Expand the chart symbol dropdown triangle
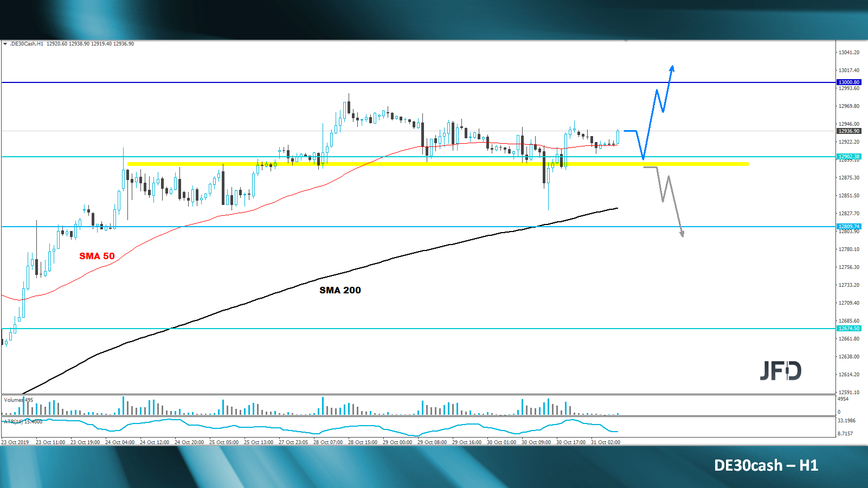This screenshot has width=868, height=488. click(x=4, y=44)
